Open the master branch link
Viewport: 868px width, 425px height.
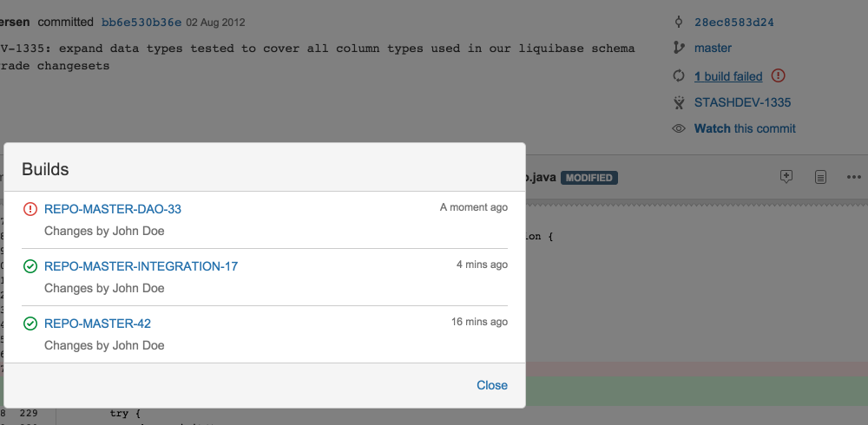(713, 49)
